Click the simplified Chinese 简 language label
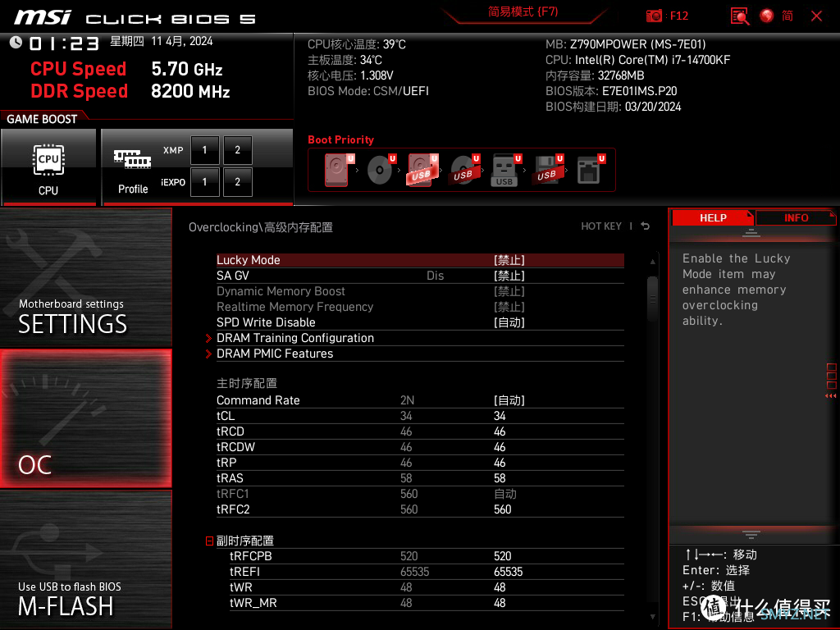Screen dimensions: 840x630 [787, 16]
